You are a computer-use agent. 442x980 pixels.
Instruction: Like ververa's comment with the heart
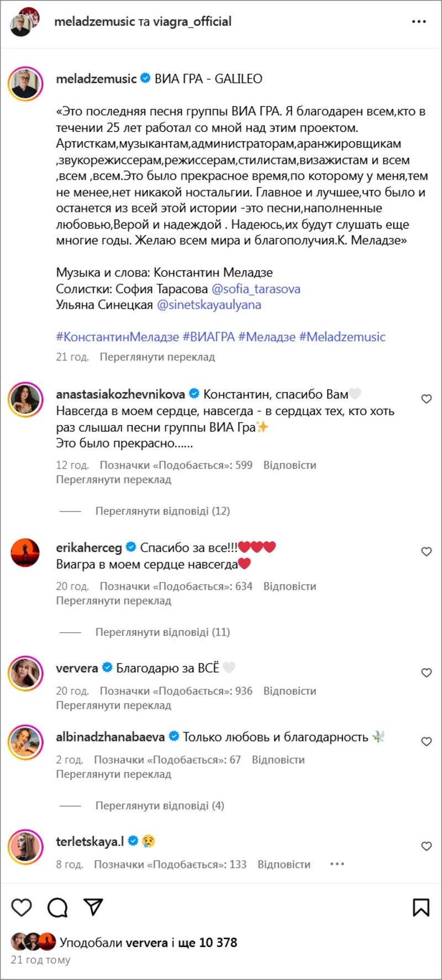tap(427, 672)
